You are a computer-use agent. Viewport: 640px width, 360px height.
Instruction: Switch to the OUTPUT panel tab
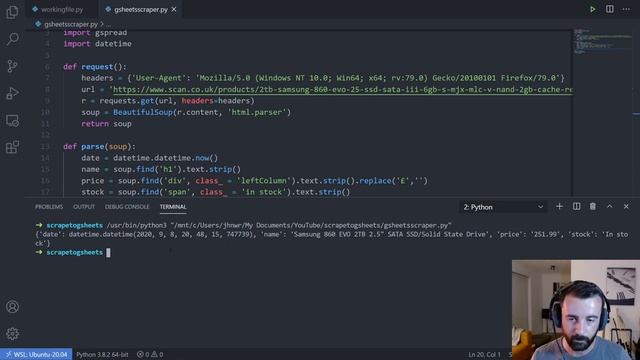tap(84, 207)
